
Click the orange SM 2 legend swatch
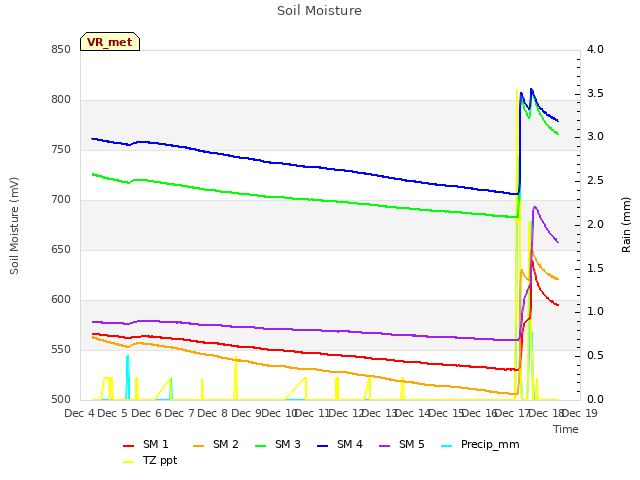coord(198,446)
